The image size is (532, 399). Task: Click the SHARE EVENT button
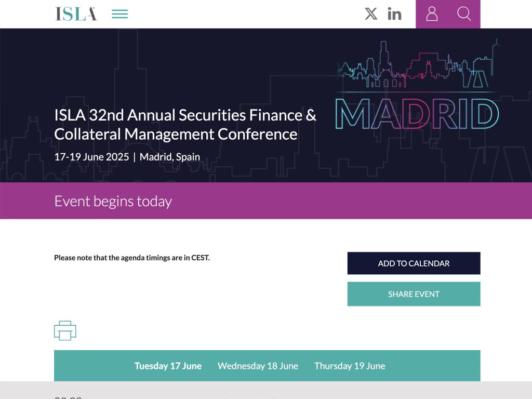tap(414, 294)
